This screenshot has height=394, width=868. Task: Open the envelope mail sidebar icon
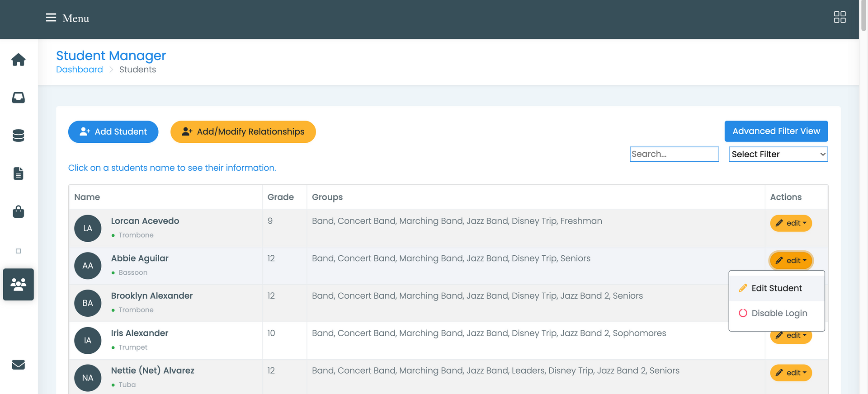coord(19,365)
